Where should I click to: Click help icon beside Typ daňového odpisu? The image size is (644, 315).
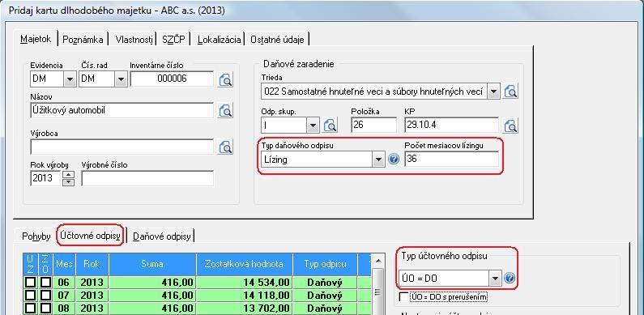(394, 160)
